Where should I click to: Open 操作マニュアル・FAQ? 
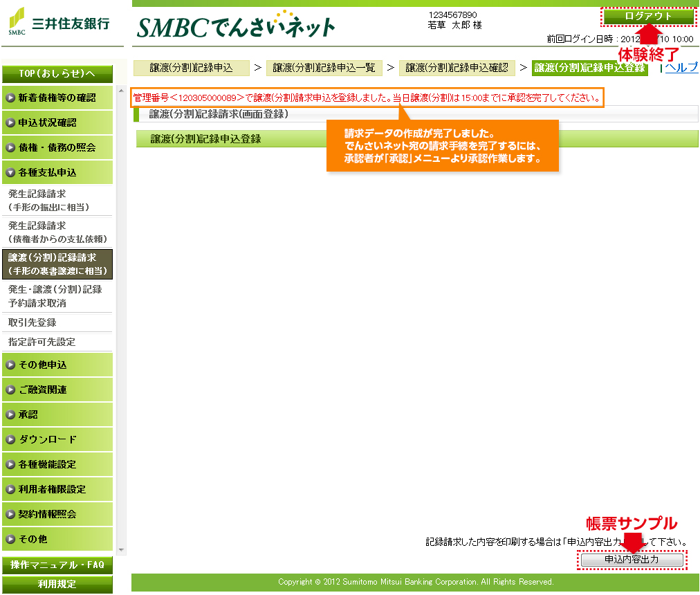coord(57,565)
